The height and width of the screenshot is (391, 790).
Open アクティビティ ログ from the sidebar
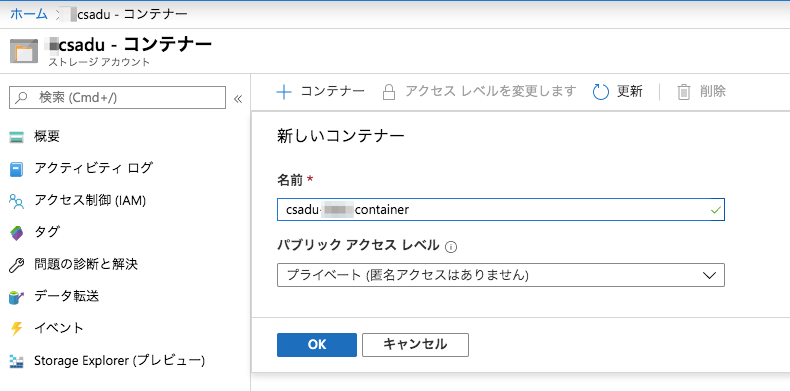click(81, 168)
